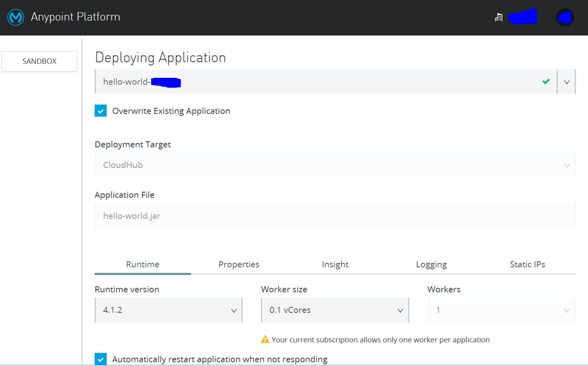Click the green validation checkmark icon
The height and width of the screenshot is (366, 588).
546,81
